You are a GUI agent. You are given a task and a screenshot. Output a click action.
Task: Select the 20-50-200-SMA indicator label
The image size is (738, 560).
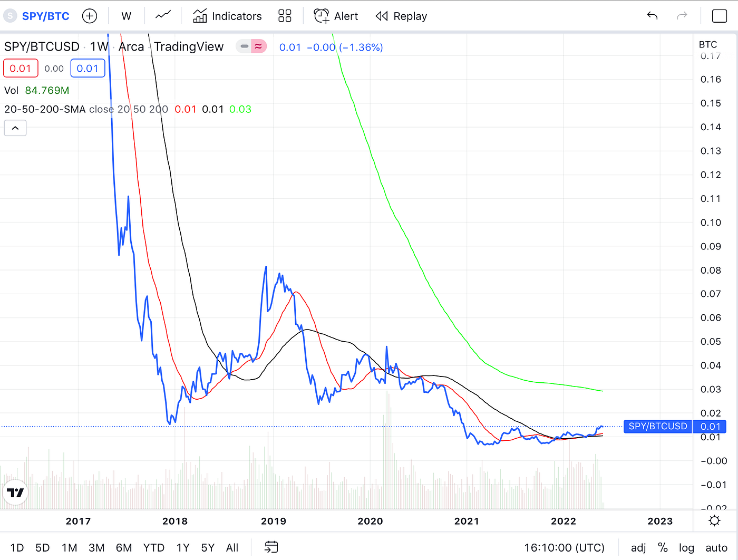pyautogui.click(x=45, y=109)
